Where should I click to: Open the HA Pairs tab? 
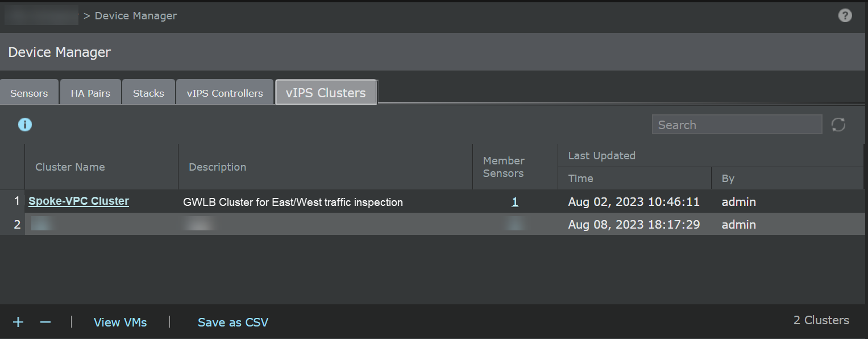coord(90,93)
